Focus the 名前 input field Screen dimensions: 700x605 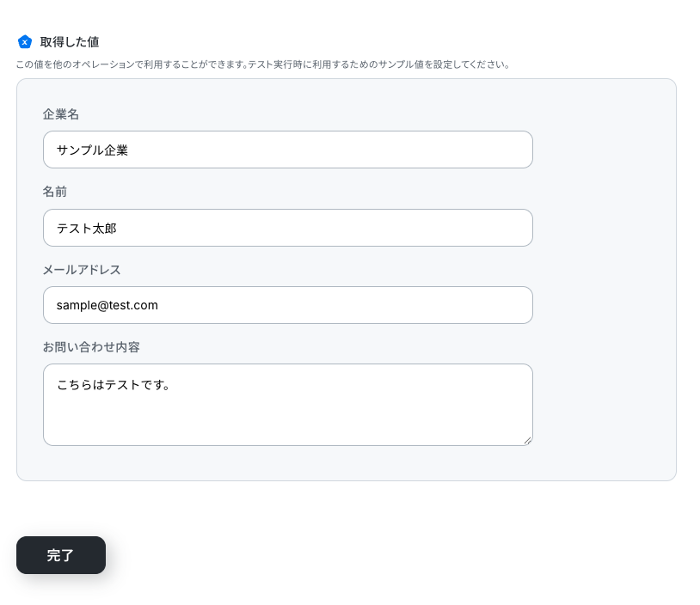288,228
